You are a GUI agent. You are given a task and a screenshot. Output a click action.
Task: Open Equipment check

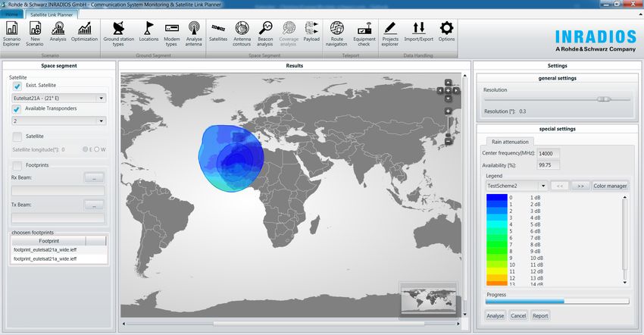(x=364, y=33)
